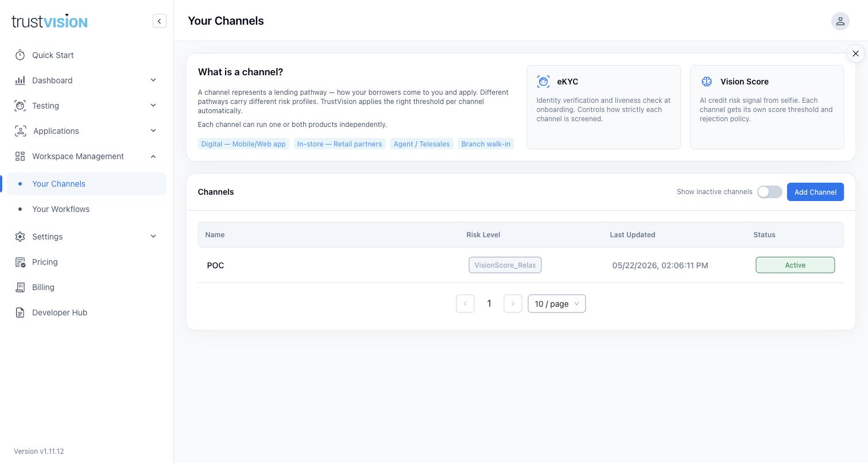
Task: Click the Settings gear icon
Action: pos(20,237)
